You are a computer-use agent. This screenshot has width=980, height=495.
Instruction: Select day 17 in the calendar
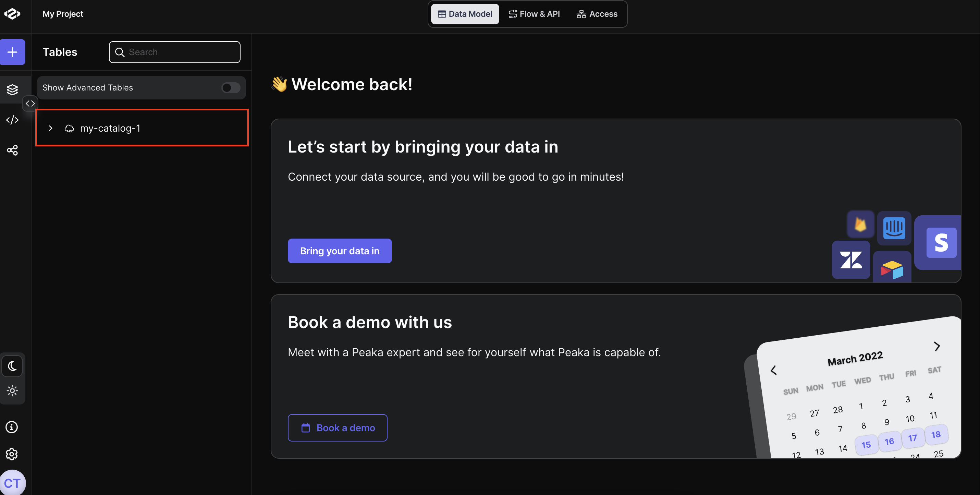pos(912,438)
